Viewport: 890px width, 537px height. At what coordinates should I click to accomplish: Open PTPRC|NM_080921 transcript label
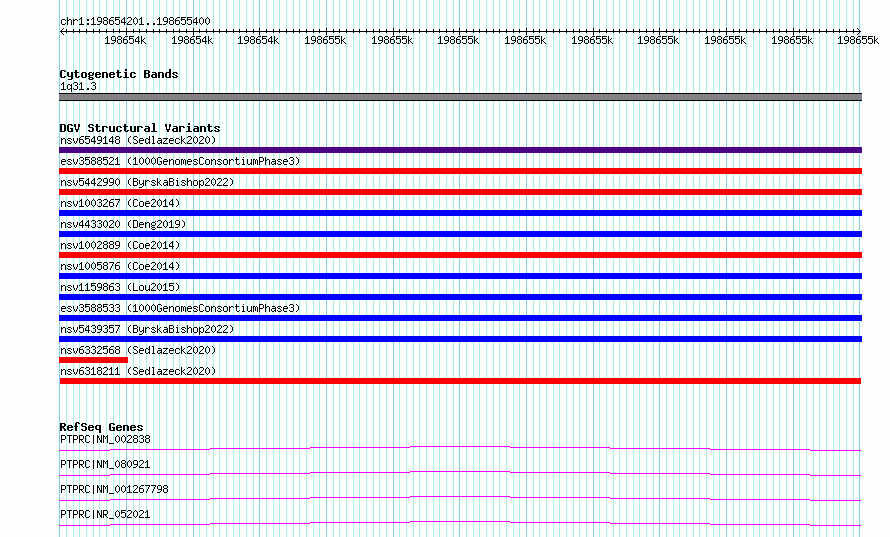(105, 464)
